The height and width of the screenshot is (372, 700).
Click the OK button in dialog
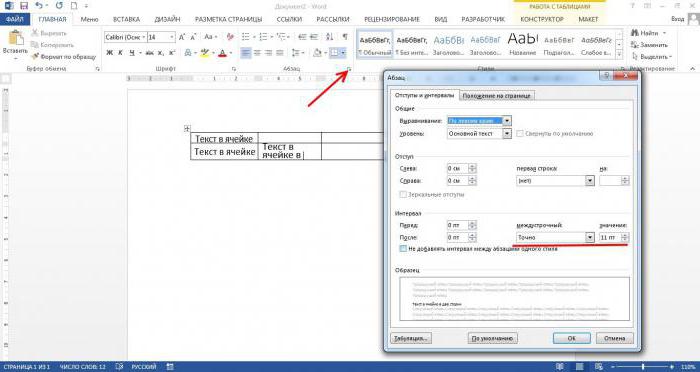pyautogui.click(x=571, y=338)
